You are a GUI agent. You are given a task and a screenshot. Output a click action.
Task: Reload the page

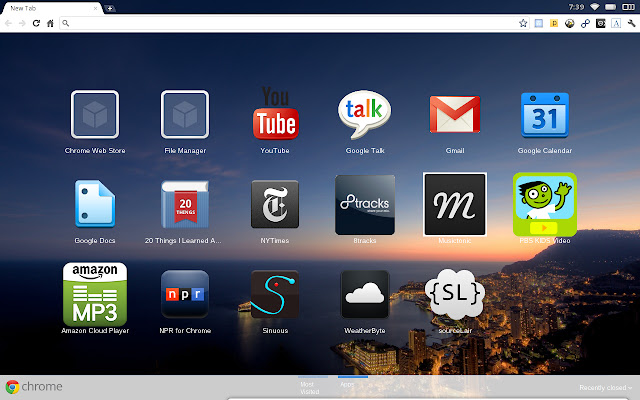pyautogui.click(x=36, y=23)
